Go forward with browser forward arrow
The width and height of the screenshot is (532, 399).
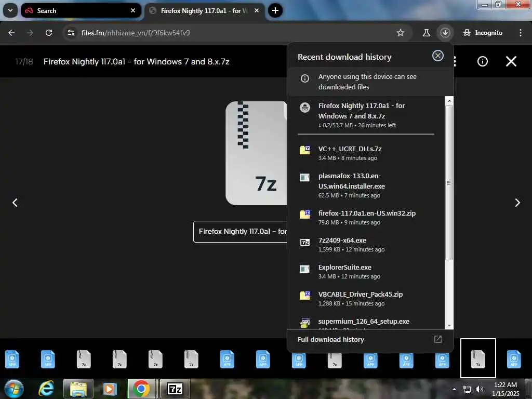(30, 33)
